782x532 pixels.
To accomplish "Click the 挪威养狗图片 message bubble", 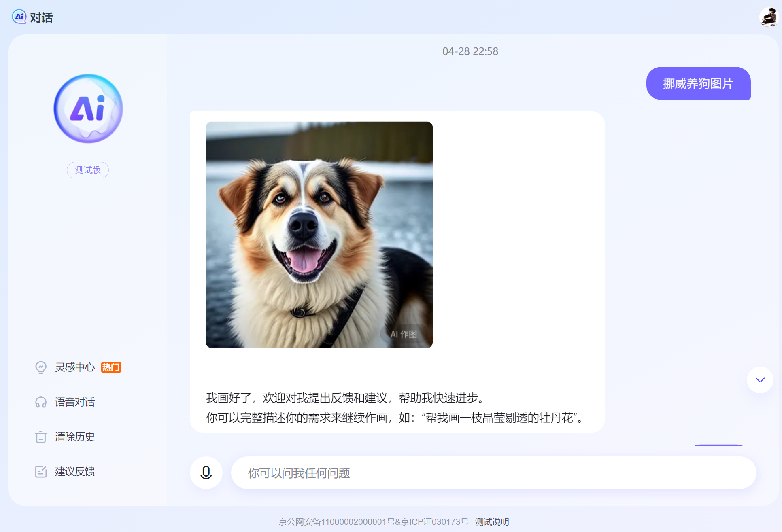I will (698, 83).
